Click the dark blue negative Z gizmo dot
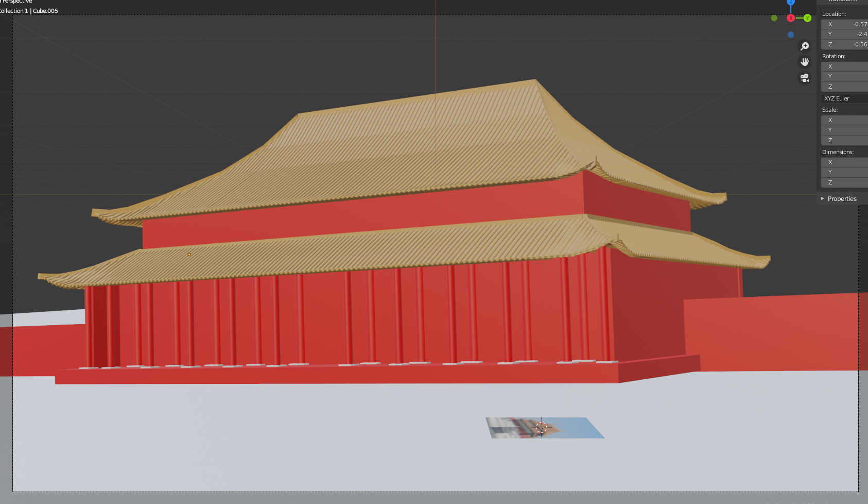Viewport: 868px width, 504px height. tap(791, 35)
